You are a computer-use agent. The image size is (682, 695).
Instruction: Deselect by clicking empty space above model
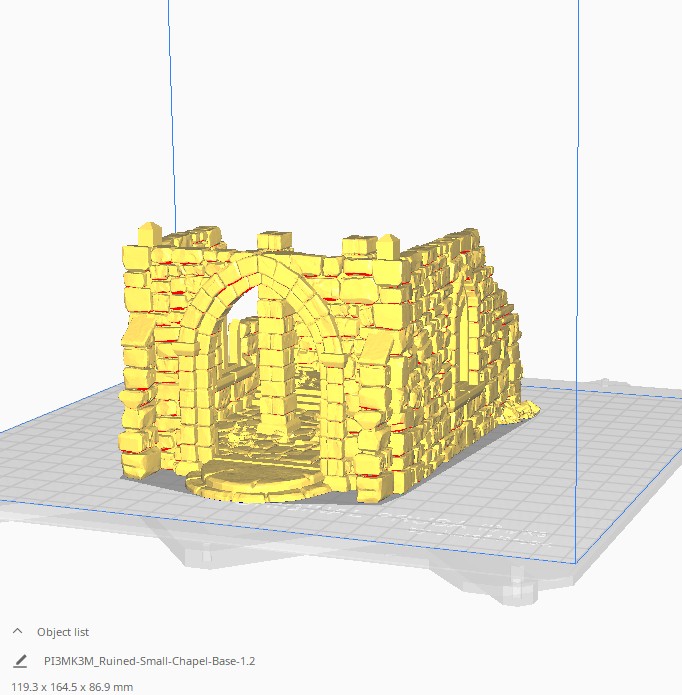coord(350,120)
